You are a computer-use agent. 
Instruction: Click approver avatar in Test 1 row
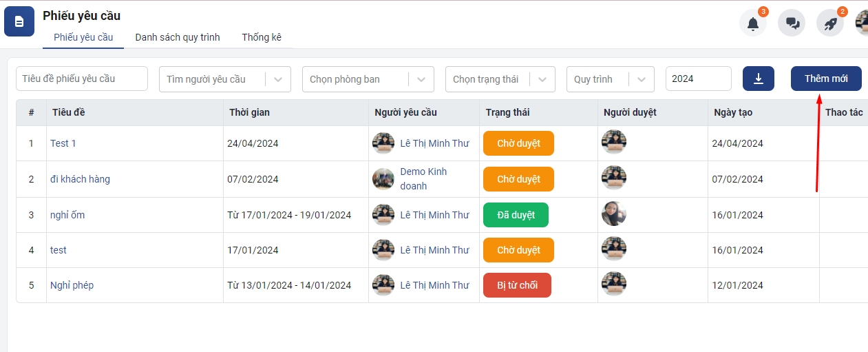pyautogui.click(x=614, y=142)
